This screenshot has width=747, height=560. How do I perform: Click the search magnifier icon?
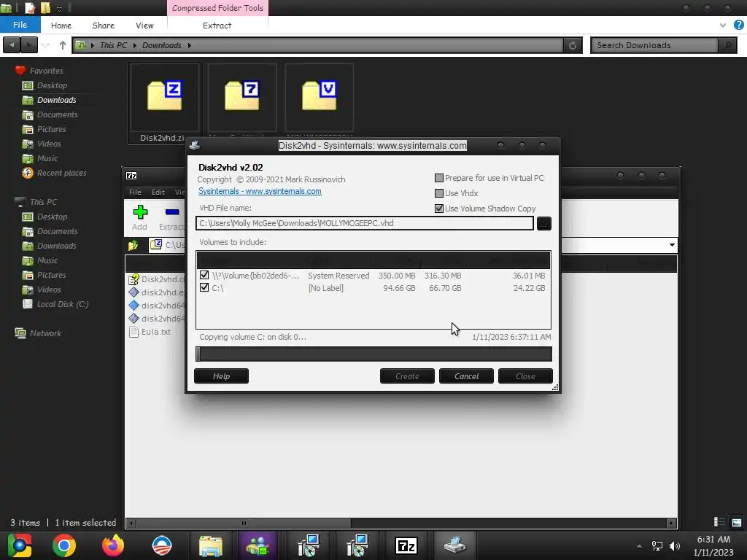pos(727,45)
